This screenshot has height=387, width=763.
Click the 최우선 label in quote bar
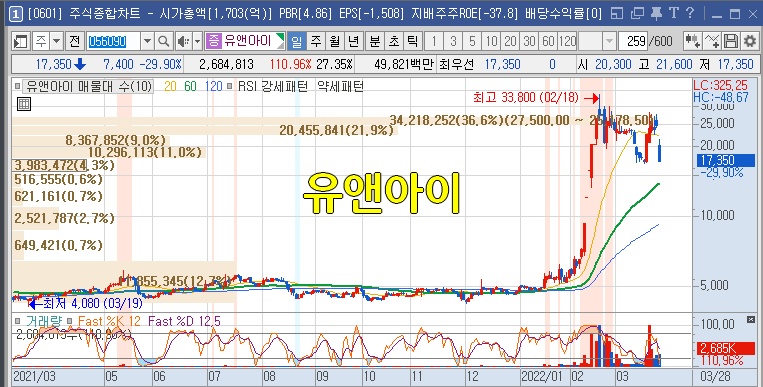455,64
